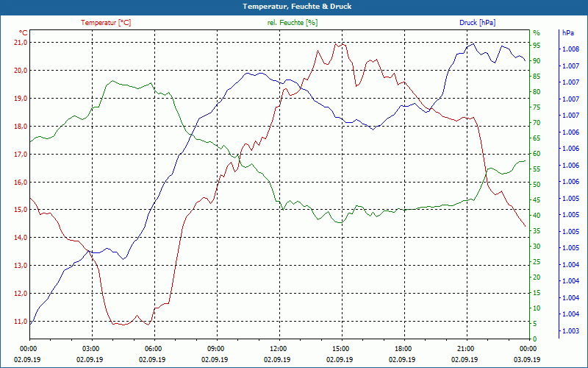Click the 18,0 temperature axis value
Screen dimensions: 588x368
click(x=21, y=126)
